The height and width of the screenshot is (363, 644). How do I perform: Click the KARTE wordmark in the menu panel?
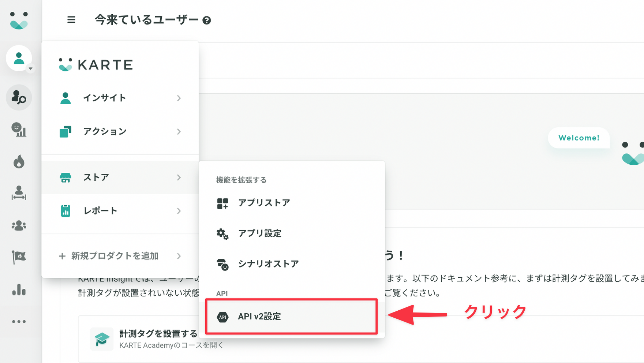pos(105,65)
